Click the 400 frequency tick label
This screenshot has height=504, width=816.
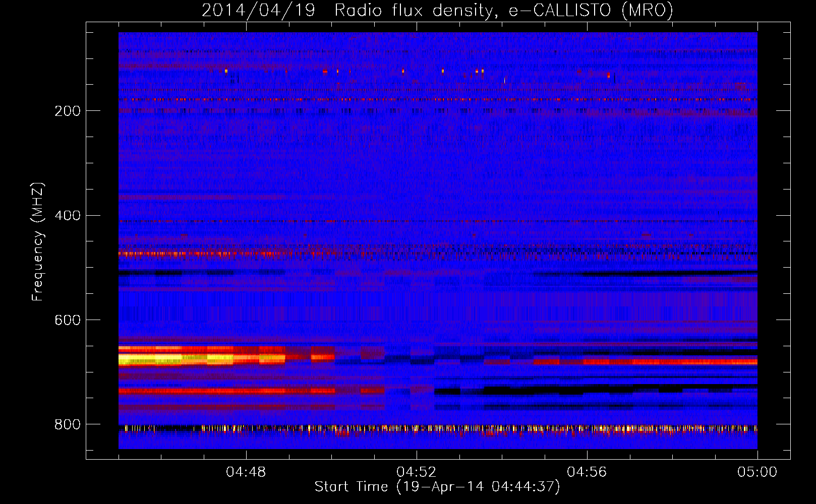(x=68, y=216)
